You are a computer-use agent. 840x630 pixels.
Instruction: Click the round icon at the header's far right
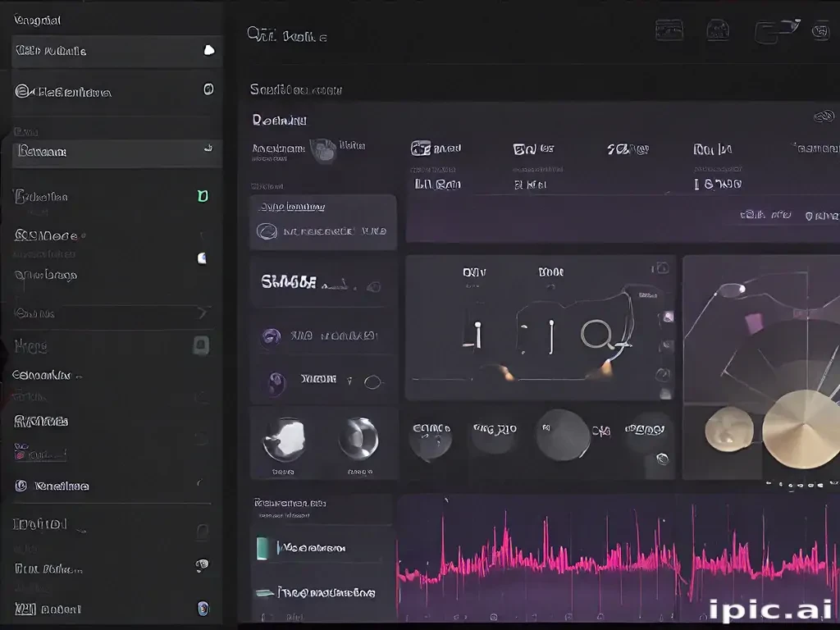[820, 32]
